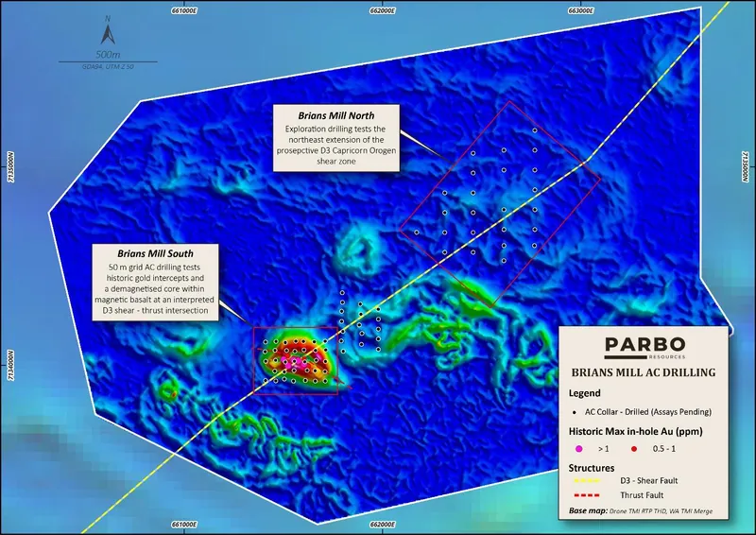Click the Brians Mill South heading
The image size is (756, 535).
(155, 253)
